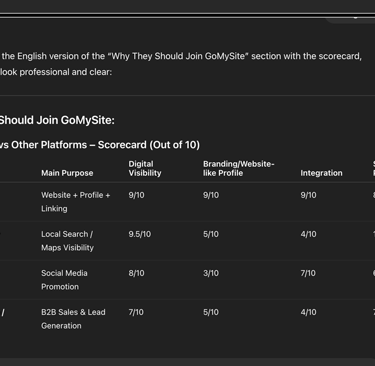Click the 'Website + Profile + Linking' cell
Viewport: 375px width, 366px height.
(76, 202)
